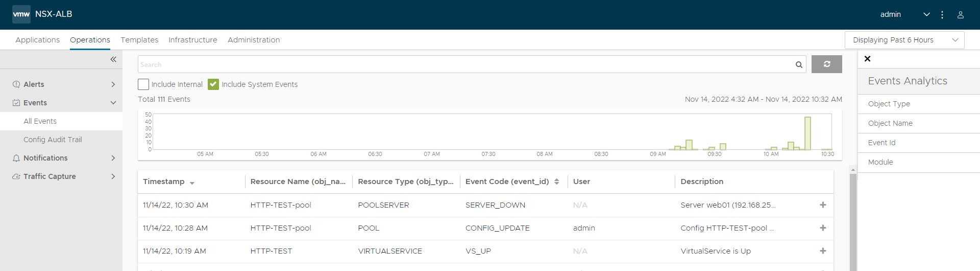
Task: Click 'Server web01' description text
Action: (x=728, y=205)
